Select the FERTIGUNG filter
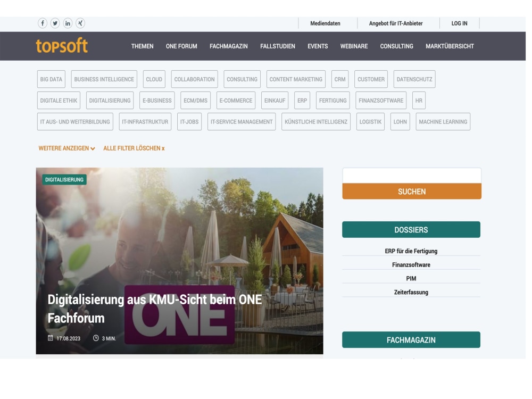 point(333,101)
